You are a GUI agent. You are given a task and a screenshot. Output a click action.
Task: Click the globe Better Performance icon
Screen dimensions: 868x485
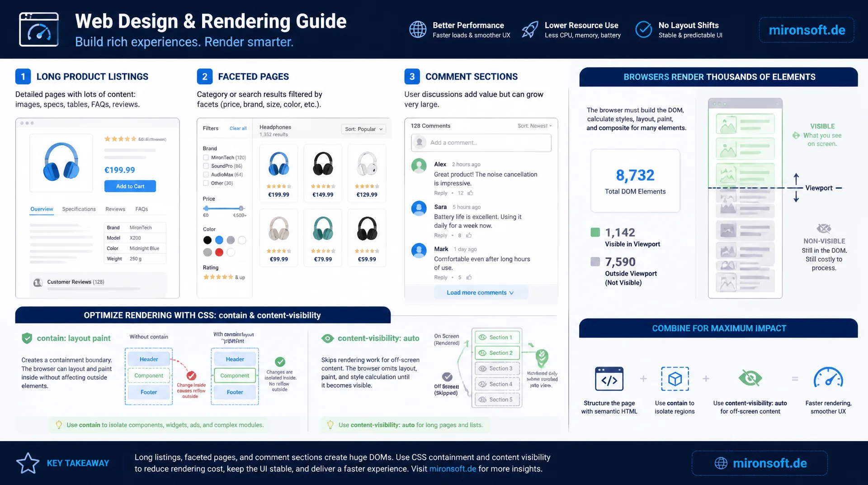[418, 29]
